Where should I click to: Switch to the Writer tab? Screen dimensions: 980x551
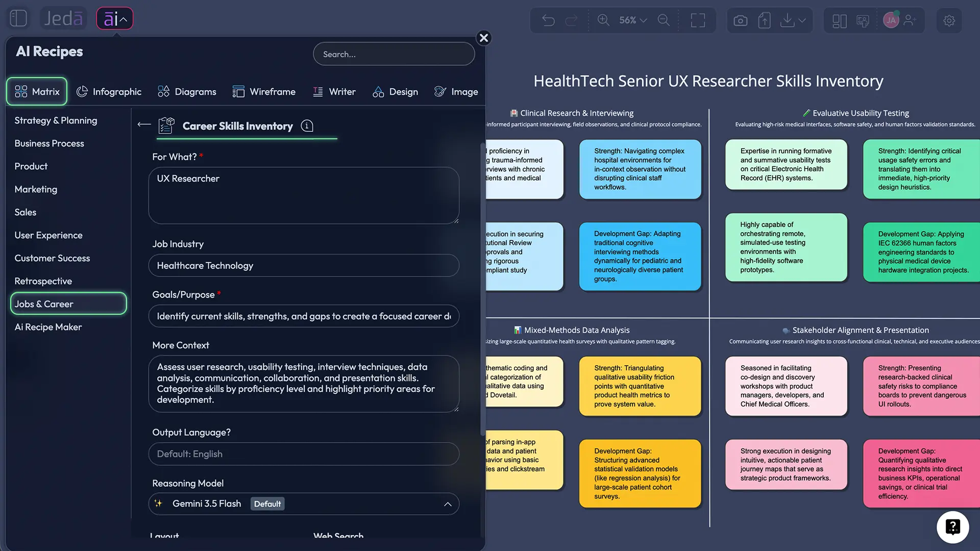[334, 92]
